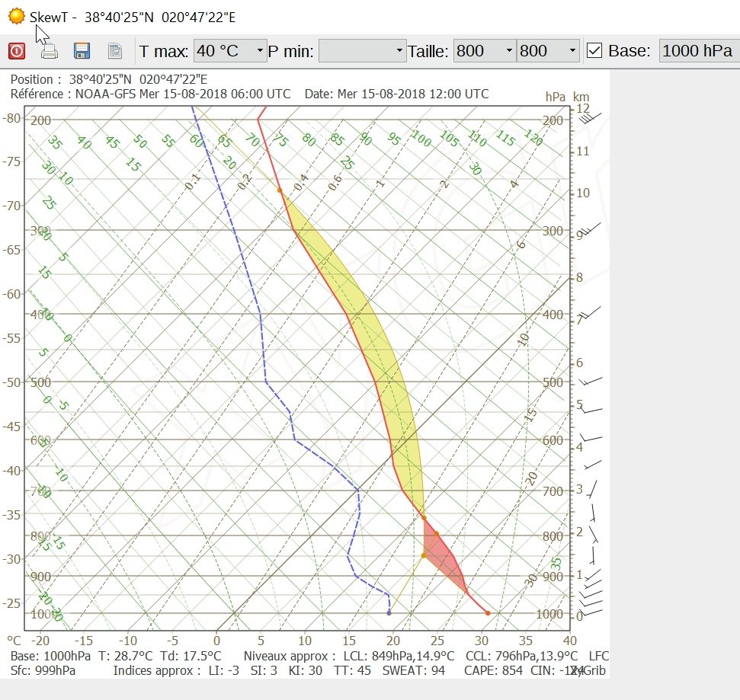
Task: Click the SI: 3 index
Action: pos(264,670)
